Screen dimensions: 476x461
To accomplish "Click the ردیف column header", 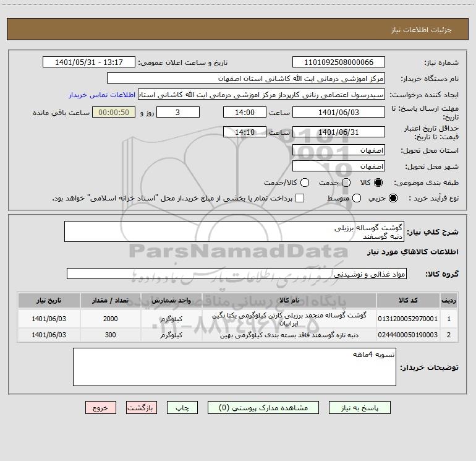I will click(449, 300).
